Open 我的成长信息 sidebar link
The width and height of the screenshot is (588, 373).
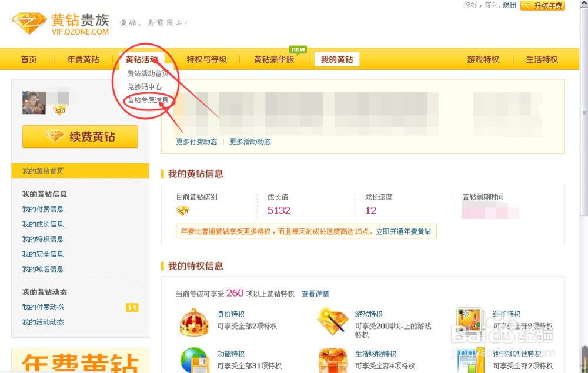pyautogui.click(x=43, y=224)
